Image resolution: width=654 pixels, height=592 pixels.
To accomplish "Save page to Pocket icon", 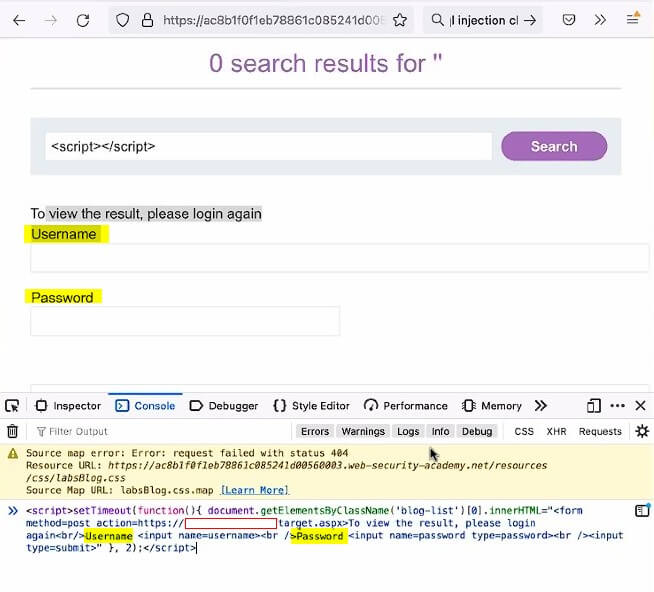I will (x=568, y=20).
